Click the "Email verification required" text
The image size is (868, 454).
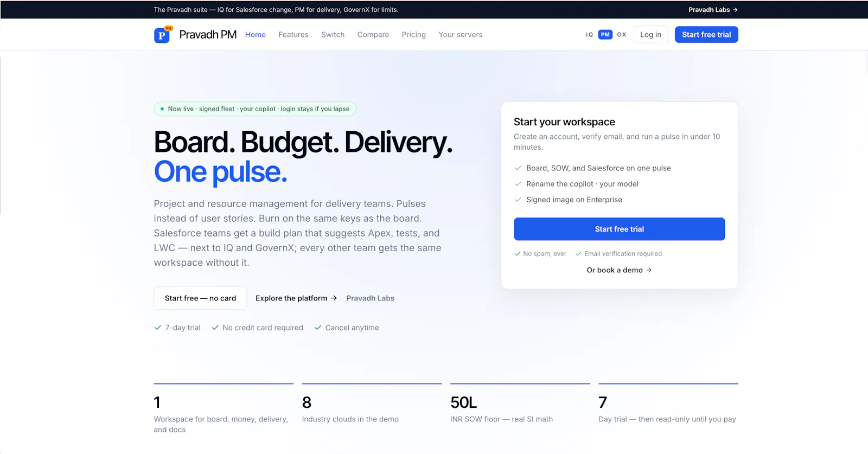pos(623,254)
